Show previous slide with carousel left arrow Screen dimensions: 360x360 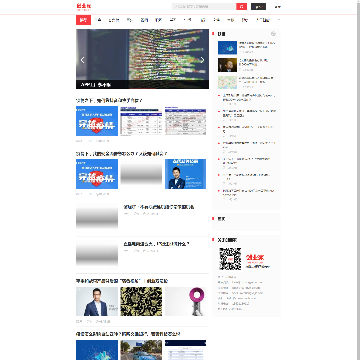pyautogui.click(x=83, y=60)
